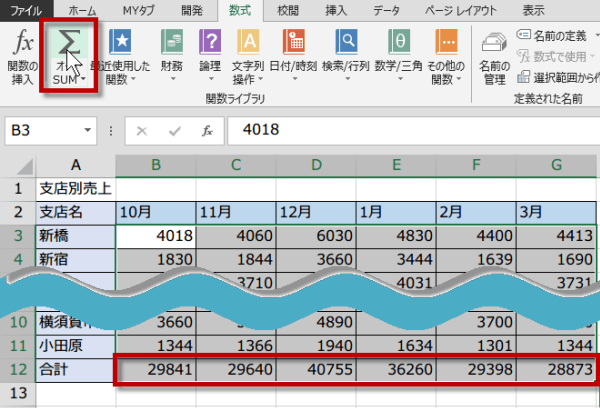Switch to the ホーム tab
The height and width of the screenshot is (408, 600).
pyautogui.click(x=82, y=10)
